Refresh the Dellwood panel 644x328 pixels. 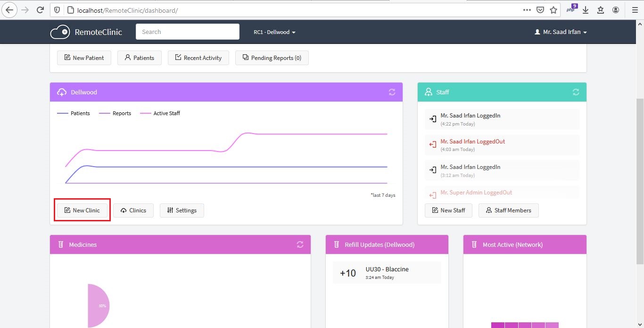tap(392, 92)
